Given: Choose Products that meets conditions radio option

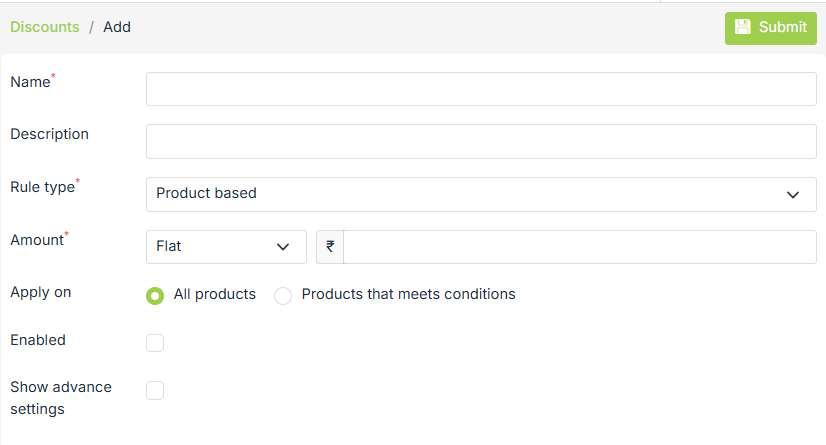Looking at the screenshot, I should (283, 295).
